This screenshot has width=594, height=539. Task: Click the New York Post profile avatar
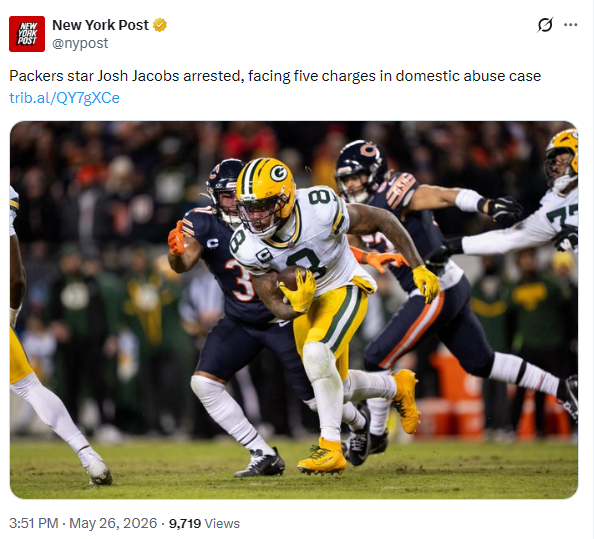pyautogui.click(x=27, y=34)
